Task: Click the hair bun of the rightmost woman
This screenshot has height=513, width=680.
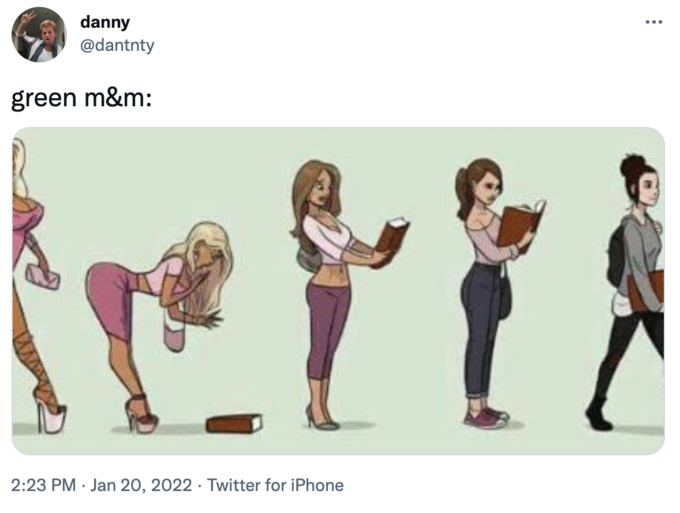Action: click(632, 165)
